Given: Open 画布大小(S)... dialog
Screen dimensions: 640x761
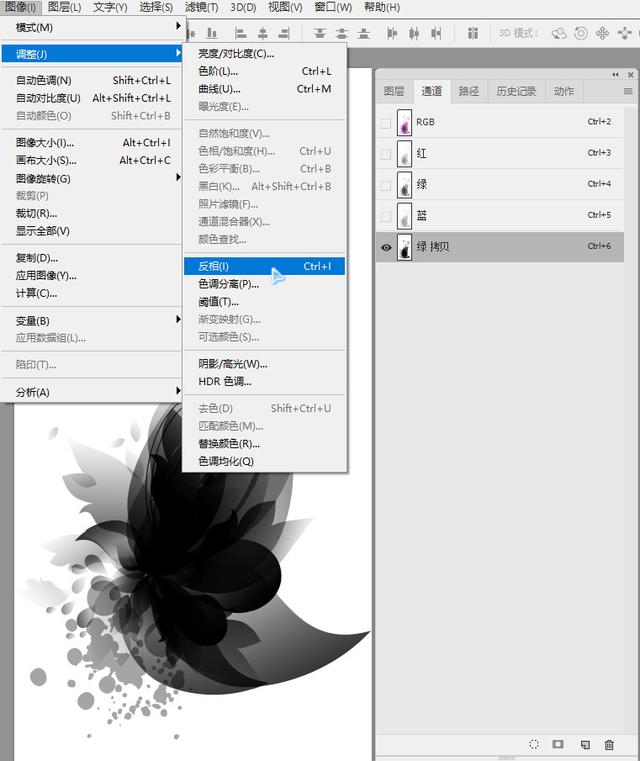Looking at the screenshot, I should coord(91,160).
